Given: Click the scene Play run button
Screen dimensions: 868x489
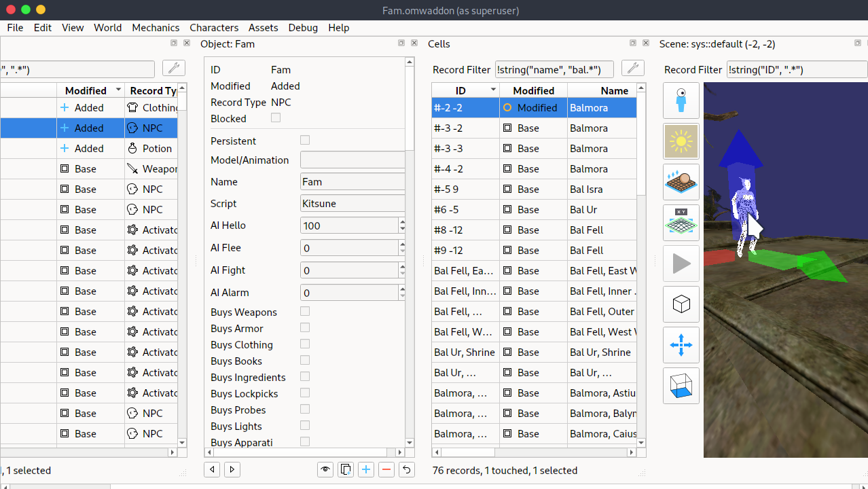Looking at the screenshot, I should point(681,264).
